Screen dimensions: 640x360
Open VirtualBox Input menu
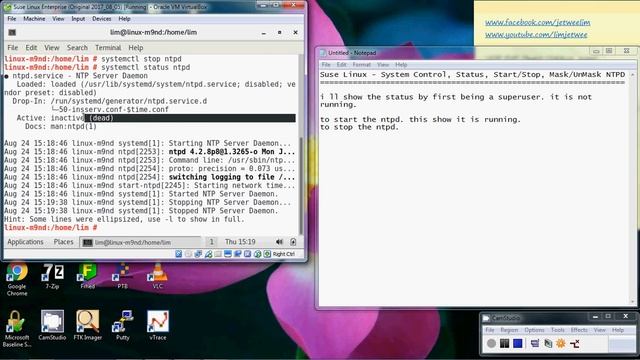(x=78, y=19)
